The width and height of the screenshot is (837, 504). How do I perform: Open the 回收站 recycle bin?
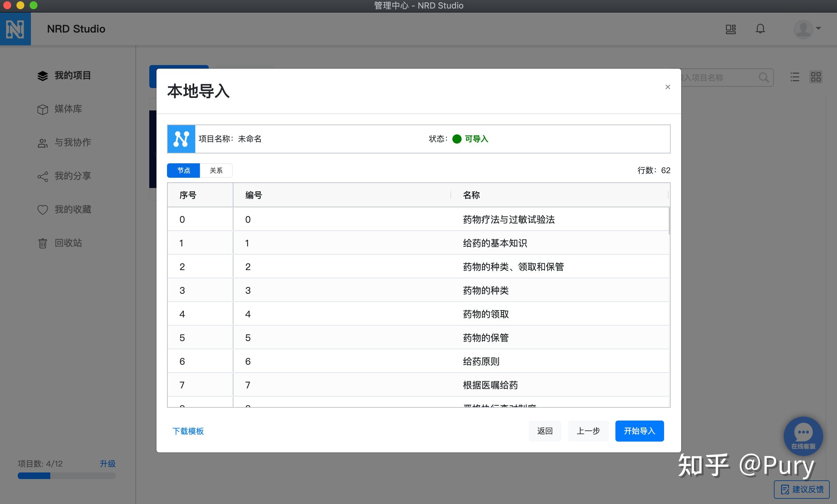[68, 243]
